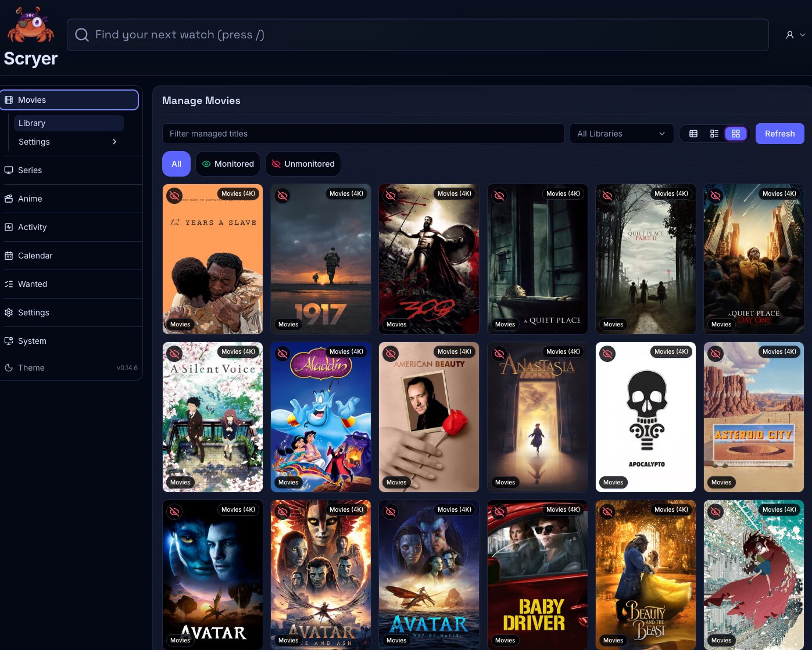Toggle monitoring on 300 poster

point(391,196)
